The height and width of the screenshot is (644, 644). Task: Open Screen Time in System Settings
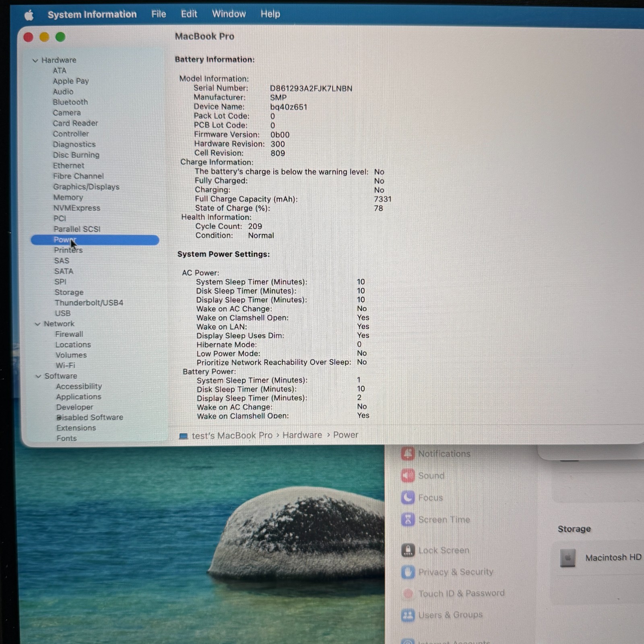coord(436,520)
